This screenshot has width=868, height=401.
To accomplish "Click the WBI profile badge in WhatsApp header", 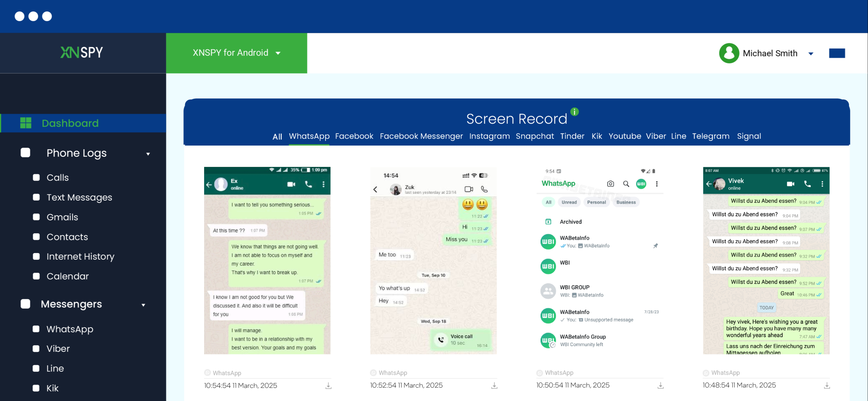I will (x=641, y=184).
